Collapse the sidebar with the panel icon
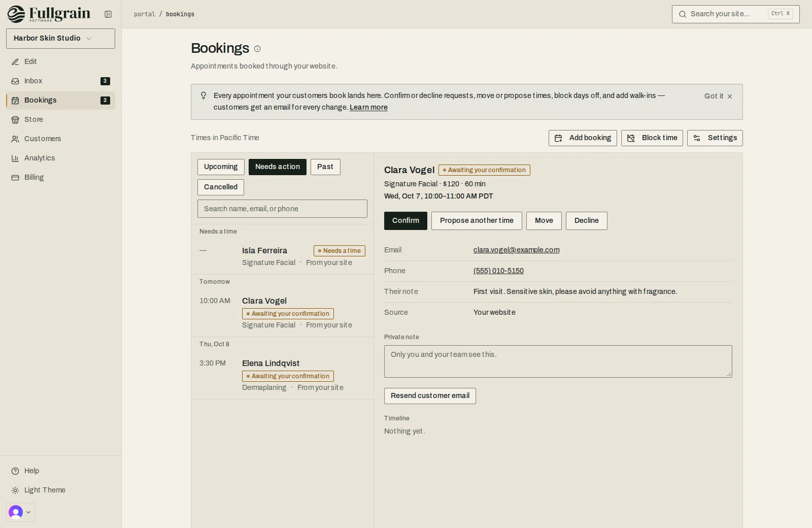812x528 pixels. pyautogui.click(x=108, y=14)
